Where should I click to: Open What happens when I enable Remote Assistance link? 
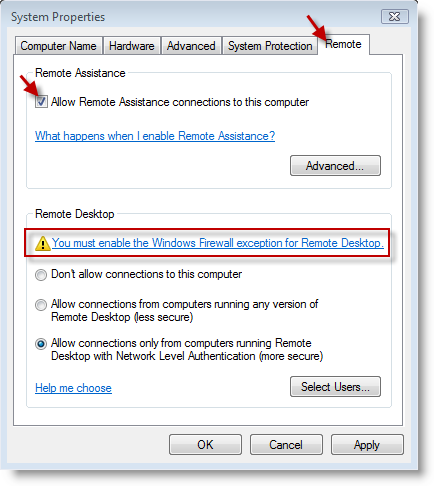[155, 136]
